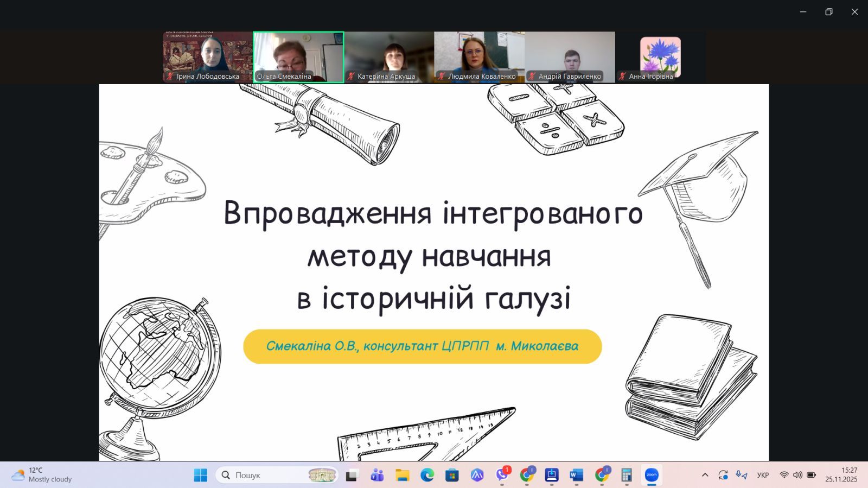Screen dimensions: 868x488
Task: Open Microsoft Store from the taskbar
Action: tap(452, 475)
